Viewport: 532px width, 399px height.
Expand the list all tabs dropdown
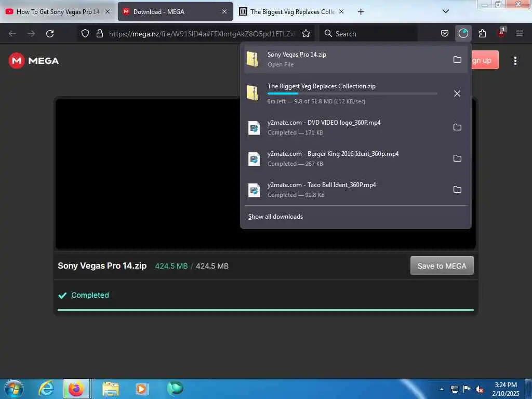click(446, 11)
